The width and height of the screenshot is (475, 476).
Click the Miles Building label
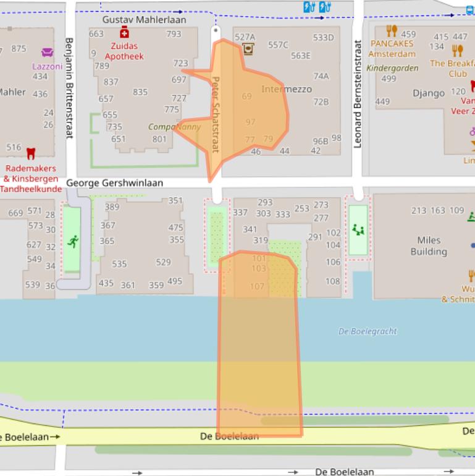[429, 245]
